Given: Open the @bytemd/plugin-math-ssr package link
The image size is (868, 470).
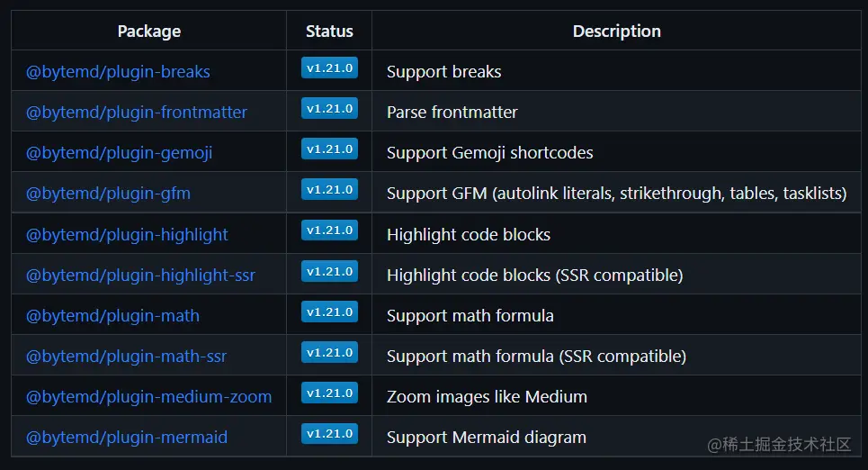Looking at the screenshot, I should [x=126, y=357].
